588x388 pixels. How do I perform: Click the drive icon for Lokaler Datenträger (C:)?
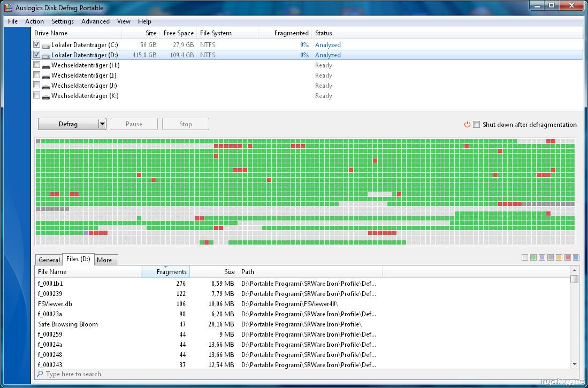[x=46, y=45]
